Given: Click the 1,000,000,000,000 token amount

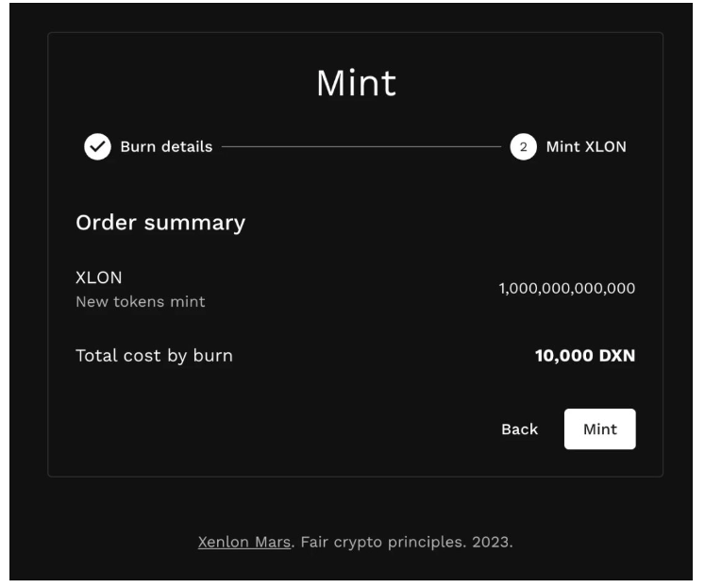Looking at the screenshot, I should [567, 288].
